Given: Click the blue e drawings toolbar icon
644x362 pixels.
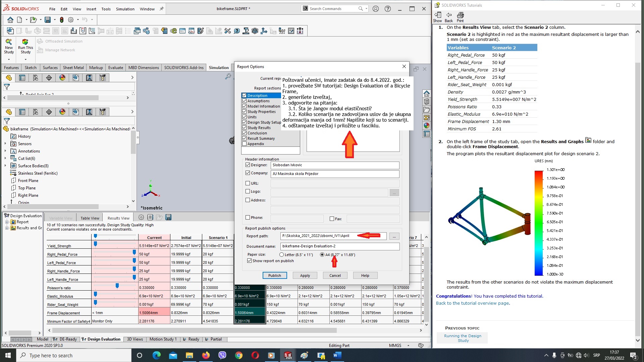Looking at the screenshot, I should pos(173,31).
